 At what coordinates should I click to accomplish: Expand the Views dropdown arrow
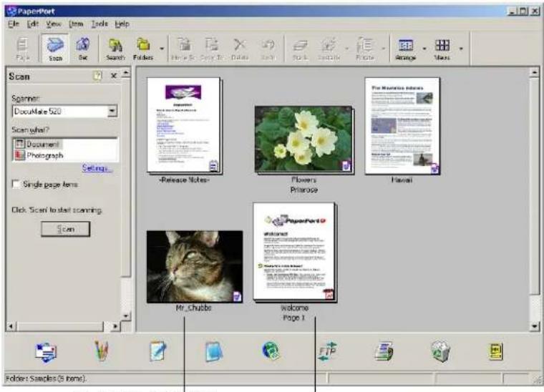pyautogui.click(x=461, y=49)
